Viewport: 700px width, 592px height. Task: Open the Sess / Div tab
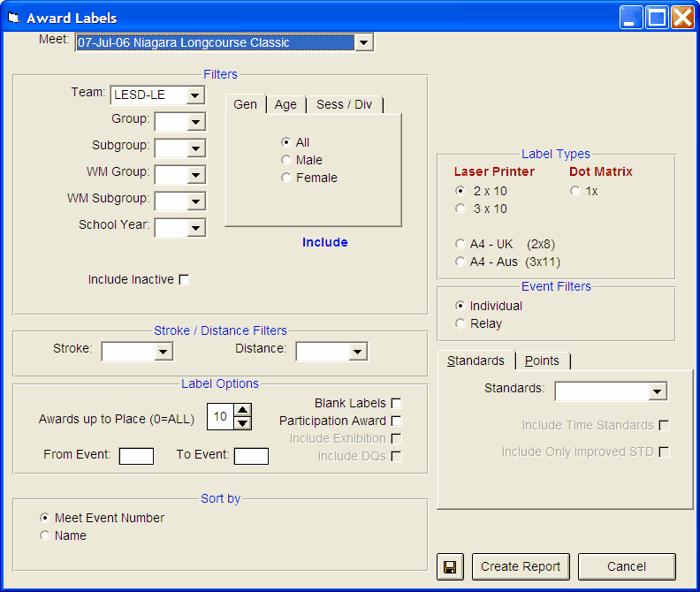[344, 104]
